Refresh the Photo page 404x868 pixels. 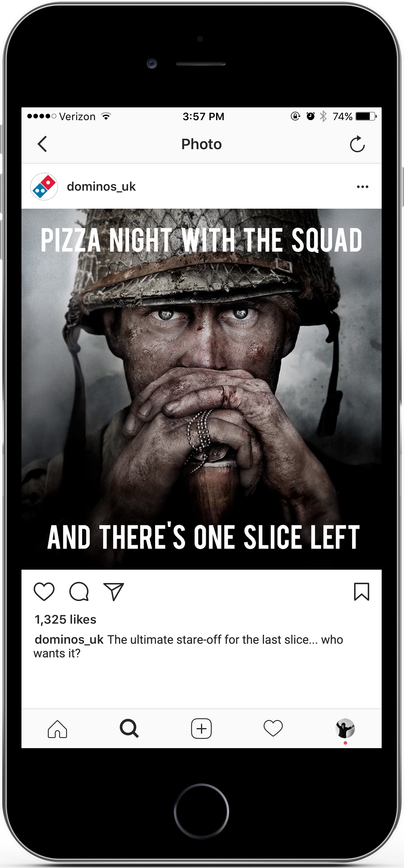[357, 144]
